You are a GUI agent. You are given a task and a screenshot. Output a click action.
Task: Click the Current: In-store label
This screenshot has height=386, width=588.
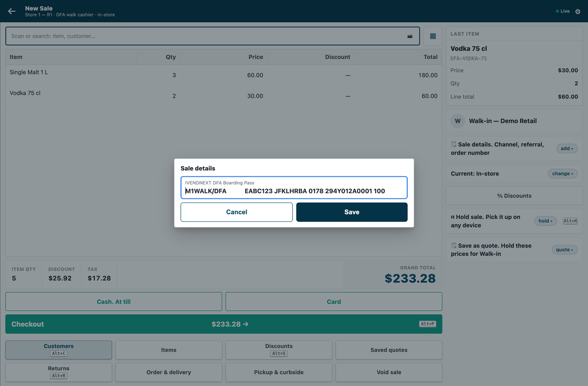point(475,174)
